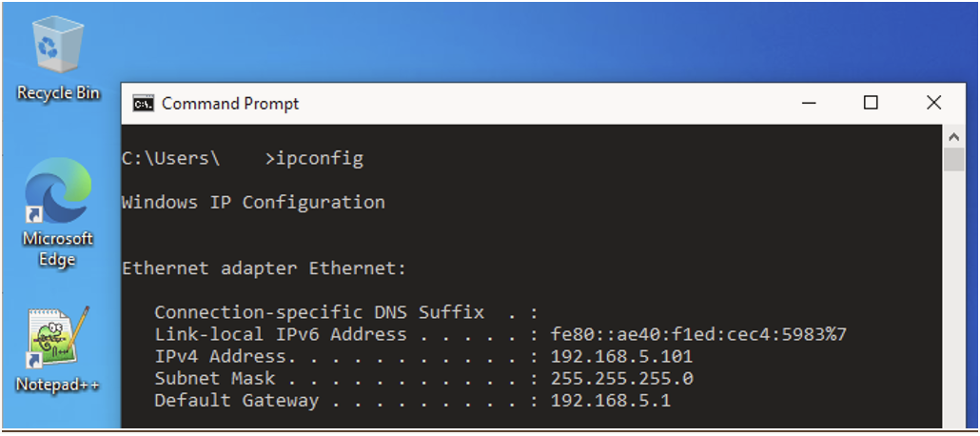The width and height of the screenshot is (980, 436).
Task: Click the Command Prompt title bar text
Action: coord(230,104)
